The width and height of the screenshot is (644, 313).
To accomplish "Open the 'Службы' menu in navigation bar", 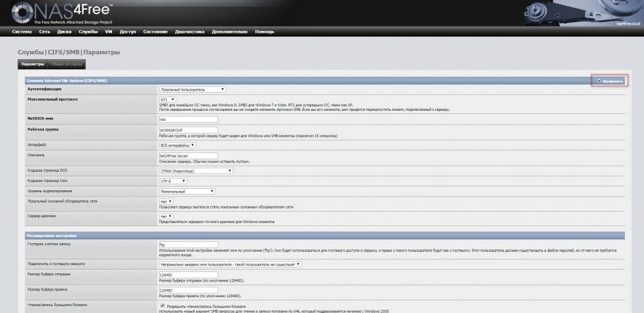I will 88,31.
